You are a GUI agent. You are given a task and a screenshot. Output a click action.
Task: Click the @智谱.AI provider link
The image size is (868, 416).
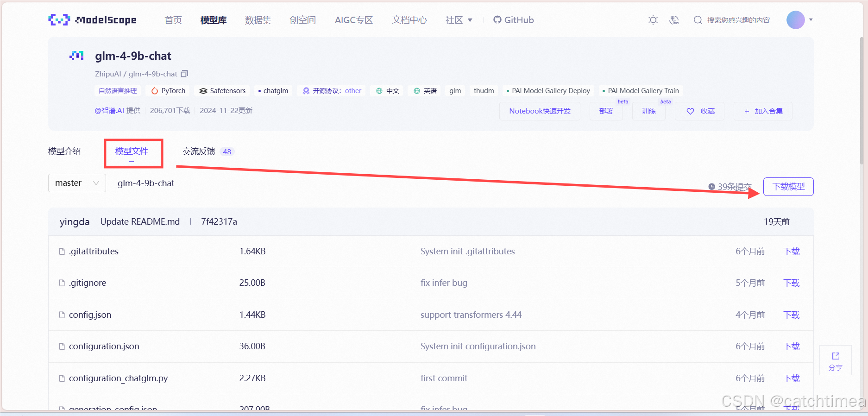pos(109,111)
